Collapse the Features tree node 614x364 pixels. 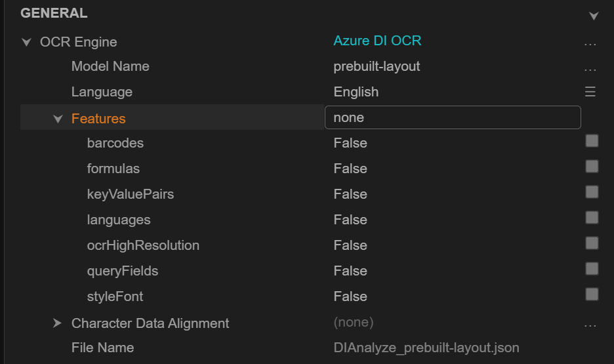coord(58,119)
